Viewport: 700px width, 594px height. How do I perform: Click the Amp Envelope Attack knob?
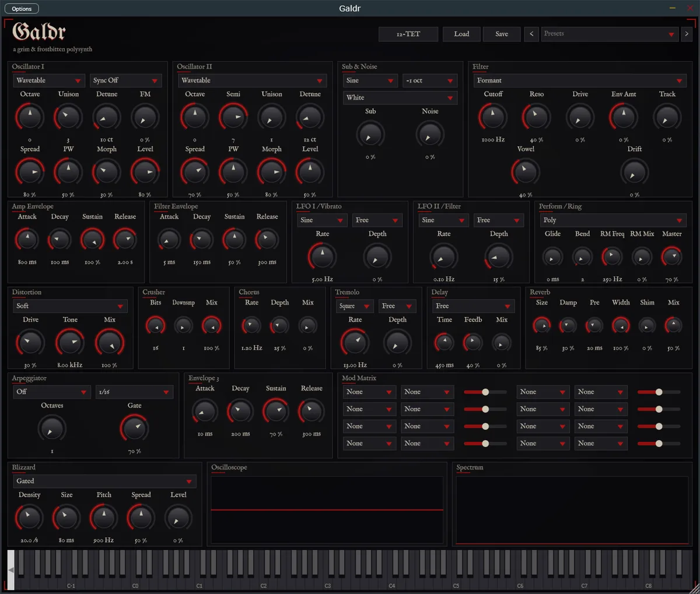tap(27, 240)
